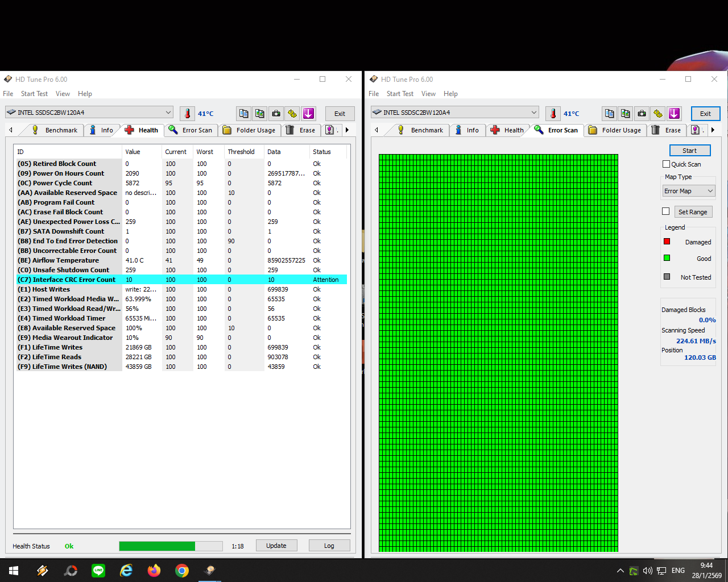The height and width of the screenshot is (582, 728).
Task: Open Firefox from the taskbar
Action: coord(154,571)
